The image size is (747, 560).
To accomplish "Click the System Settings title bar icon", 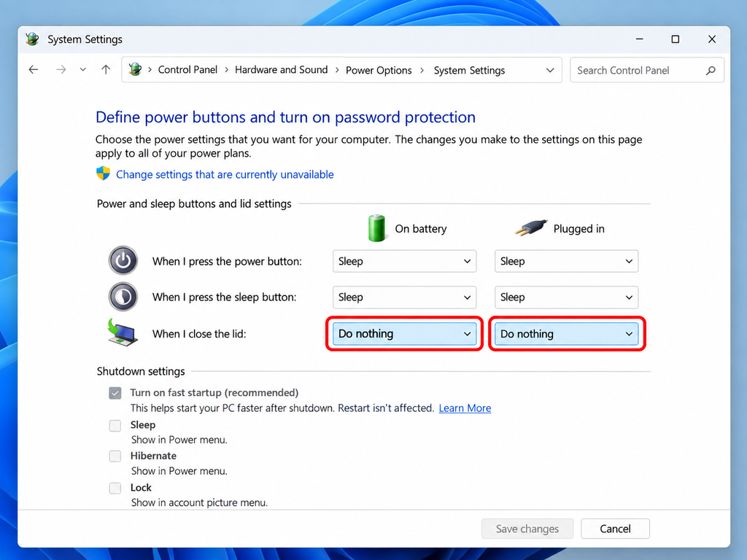I will click(x=32, y=39).
